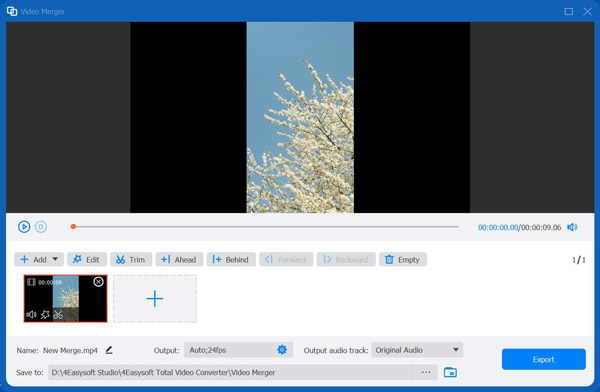600x392 pixels.
Task: Click the playback progress slider handle
Action: 73,227
